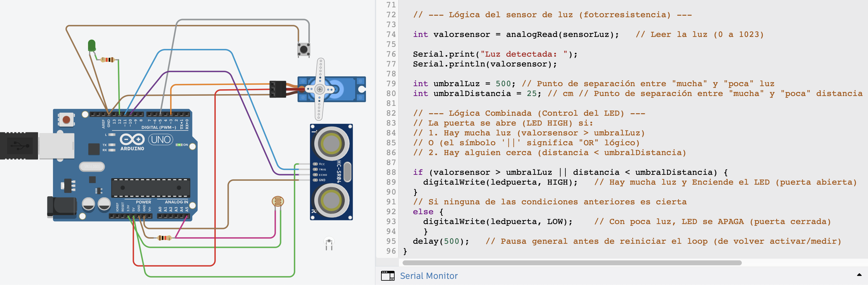
Task: Open the Serial Monitor panel
Action: 428,276
